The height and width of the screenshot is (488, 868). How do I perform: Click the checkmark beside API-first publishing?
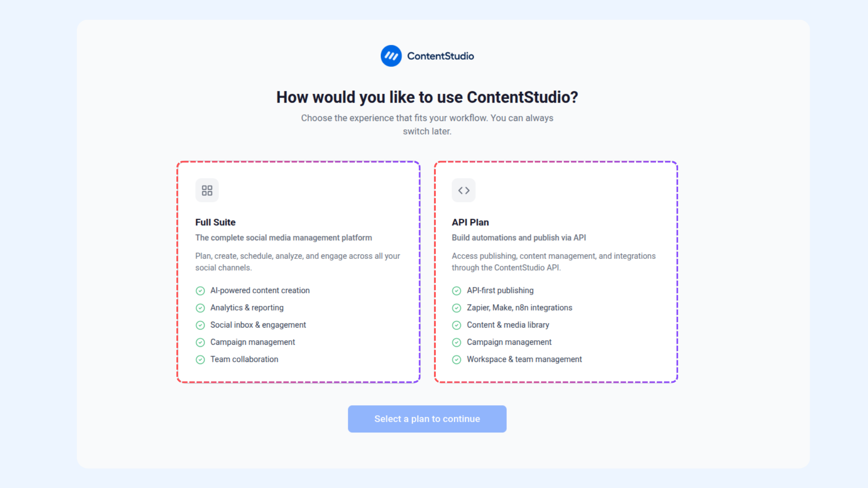(x=457, y=291)
